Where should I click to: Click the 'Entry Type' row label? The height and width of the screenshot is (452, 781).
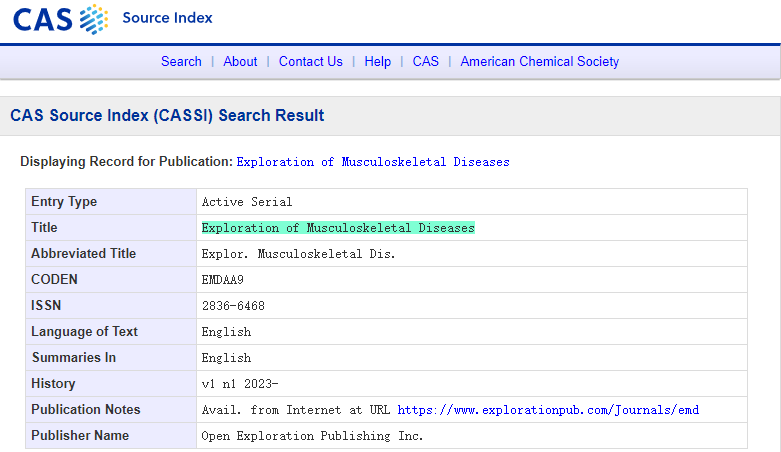pos(64,202)
